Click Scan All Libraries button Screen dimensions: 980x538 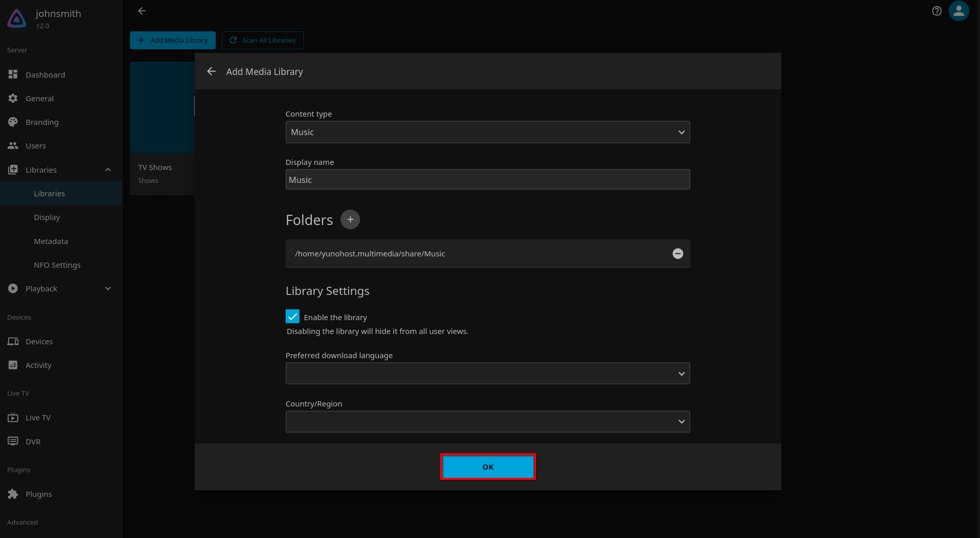click(x=262, y=40)
